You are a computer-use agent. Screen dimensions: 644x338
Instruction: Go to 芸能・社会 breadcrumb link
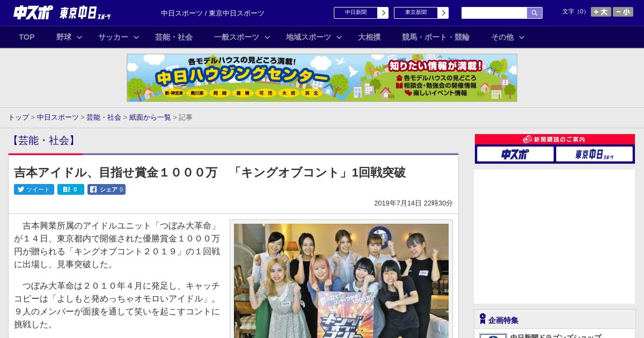(104, 117)
